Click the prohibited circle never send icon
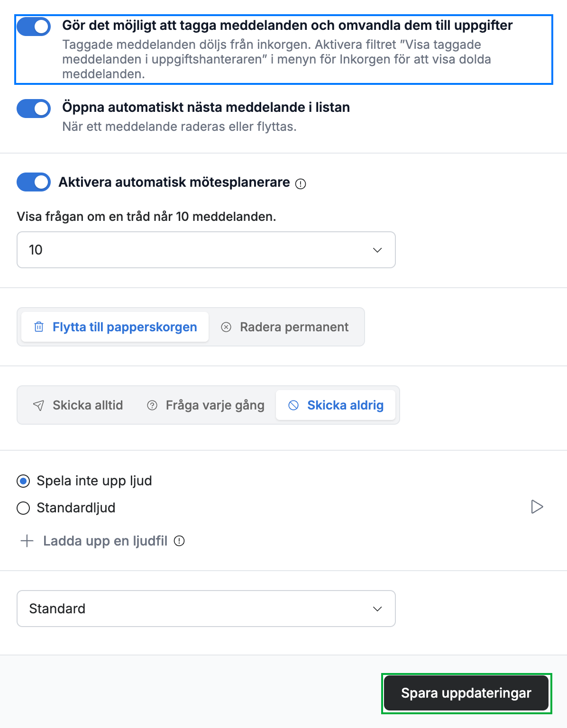The height and width of the screenshot is (728, 567). point(294,405)
